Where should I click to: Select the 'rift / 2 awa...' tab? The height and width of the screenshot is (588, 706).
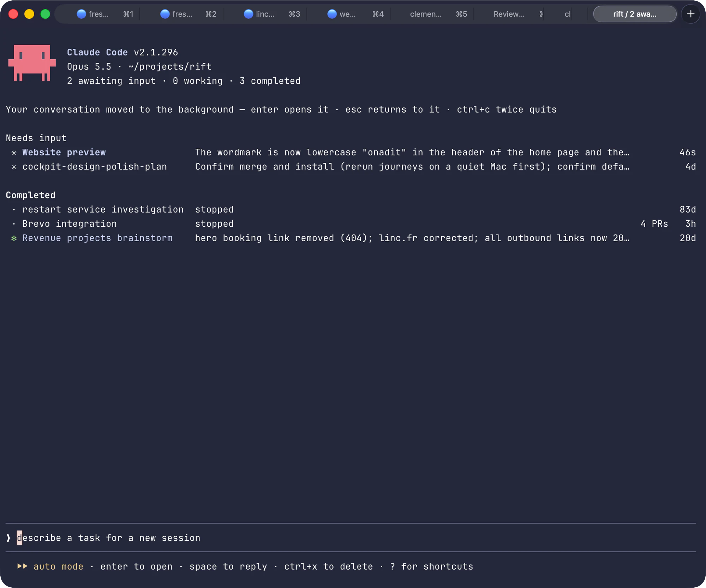pos(635,14)
